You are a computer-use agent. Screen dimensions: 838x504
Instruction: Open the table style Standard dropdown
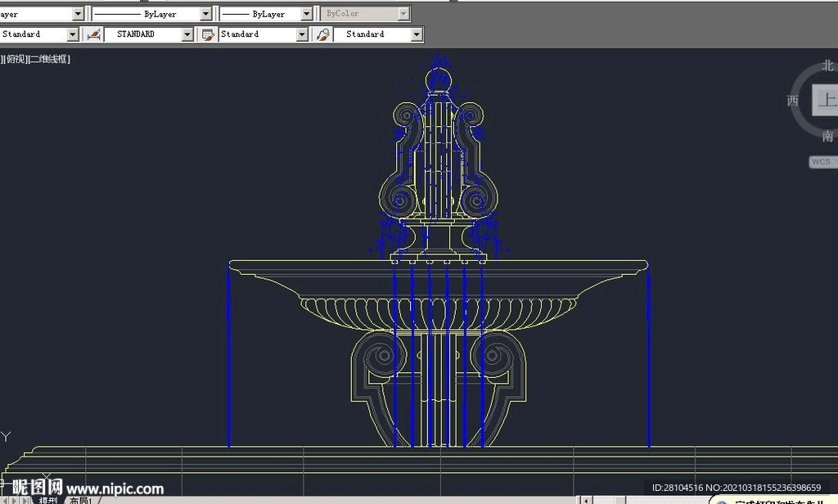(x=302, y=34)
